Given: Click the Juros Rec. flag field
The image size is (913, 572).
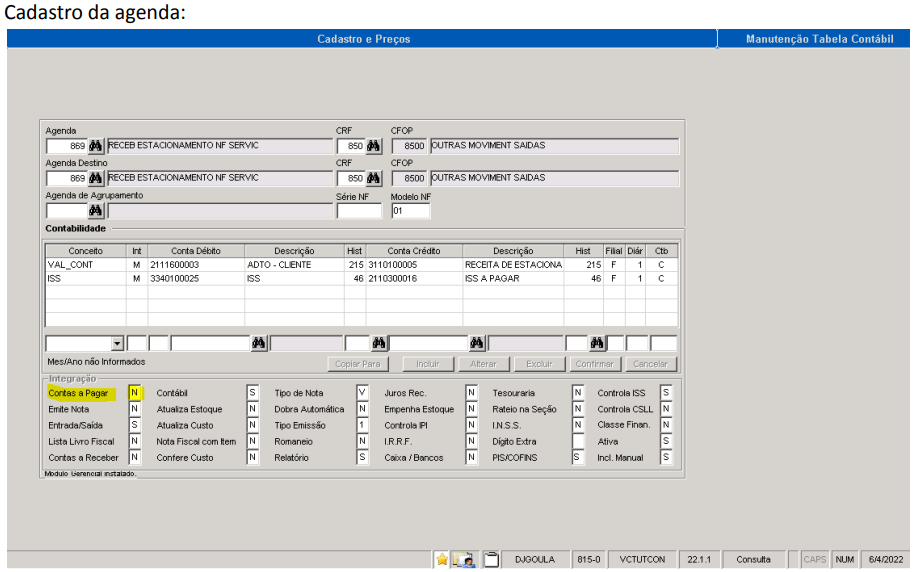Looking at the screenshot, I should pyautogui.click(x=472, y=393).
